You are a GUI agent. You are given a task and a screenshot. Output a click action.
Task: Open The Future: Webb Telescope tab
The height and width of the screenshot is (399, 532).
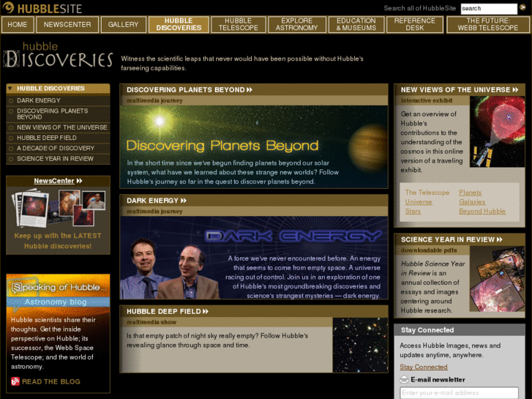(x=488, y=24)
